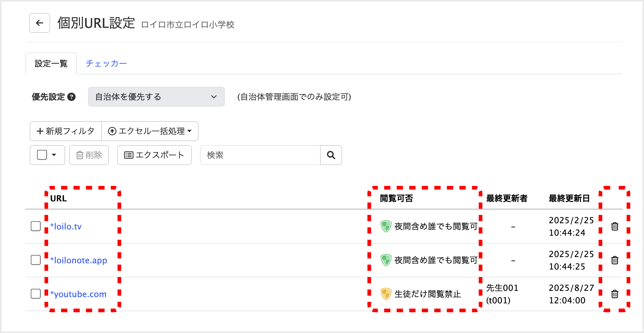Image resolution: width=644 pixels, height=333 pixels.
Task: Click trash icon for *loilonote.app row
Action: pyautogui.click(x=615, y=260)
